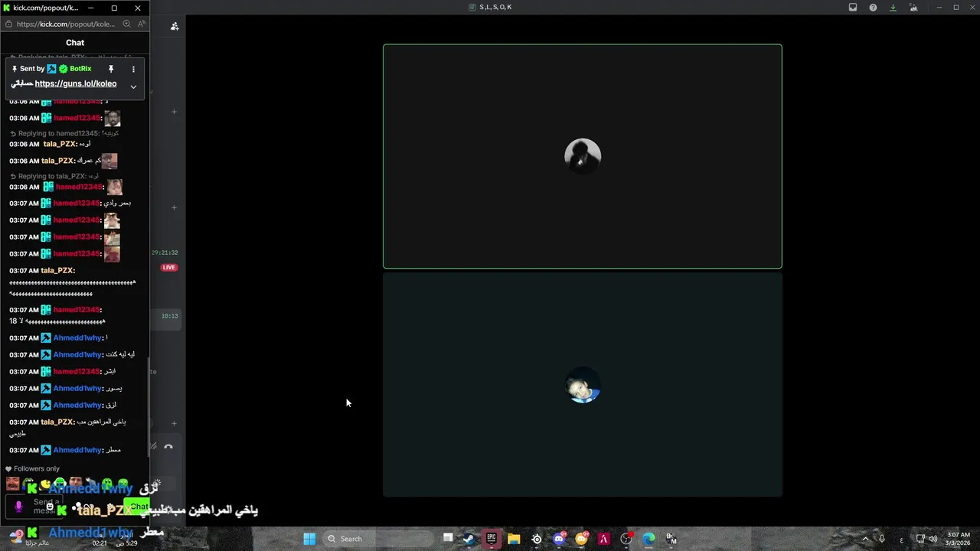Click the purple microphone icon in chat input

18,506
